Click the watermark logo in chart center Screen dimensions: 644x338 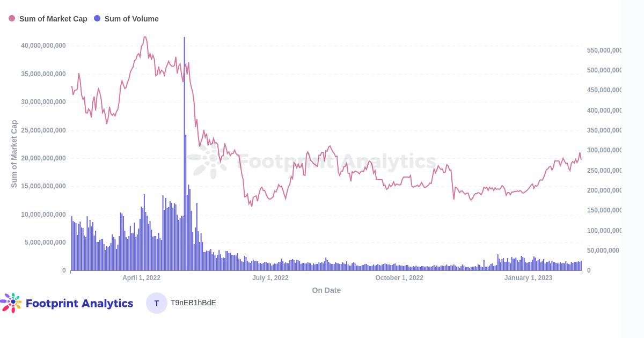210,160
